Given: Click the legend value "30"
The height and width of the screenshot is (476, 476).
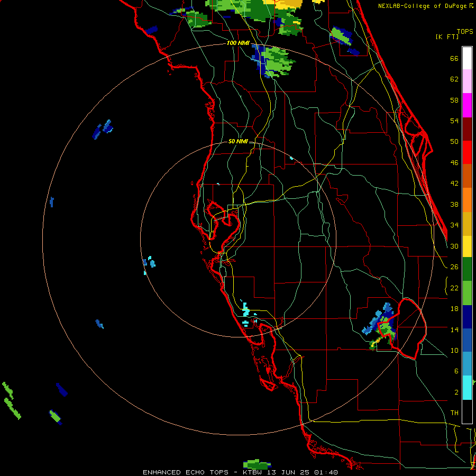Looking at the screenshot, I should (x=454, y=246).
